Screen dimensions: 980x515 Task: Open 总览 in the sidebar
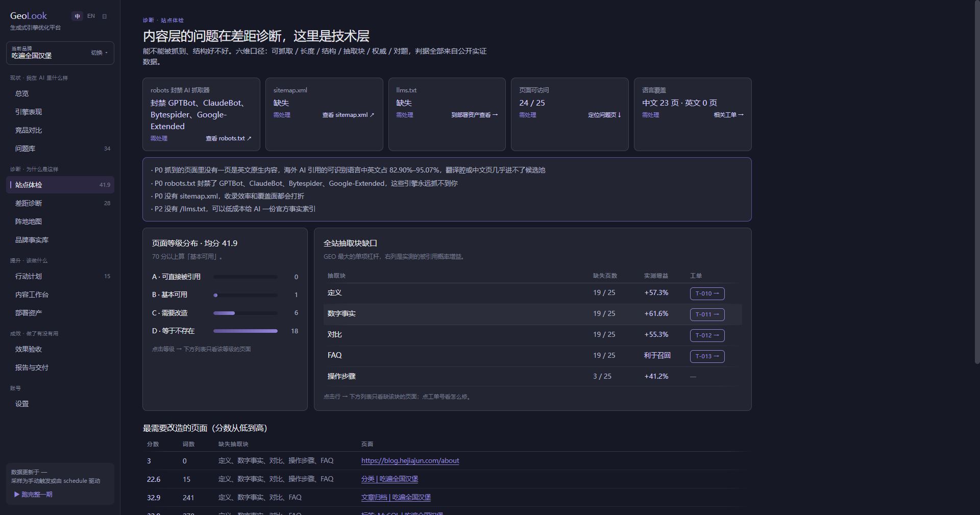(x=60, y=93)
